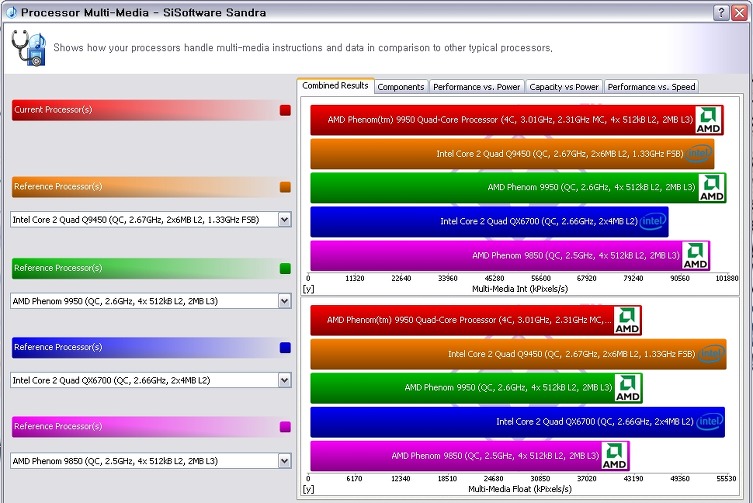The width and height of the screenshot is (753, 503).
Task: Click the red Current Processor color swatch
Action: click(285, 110)
